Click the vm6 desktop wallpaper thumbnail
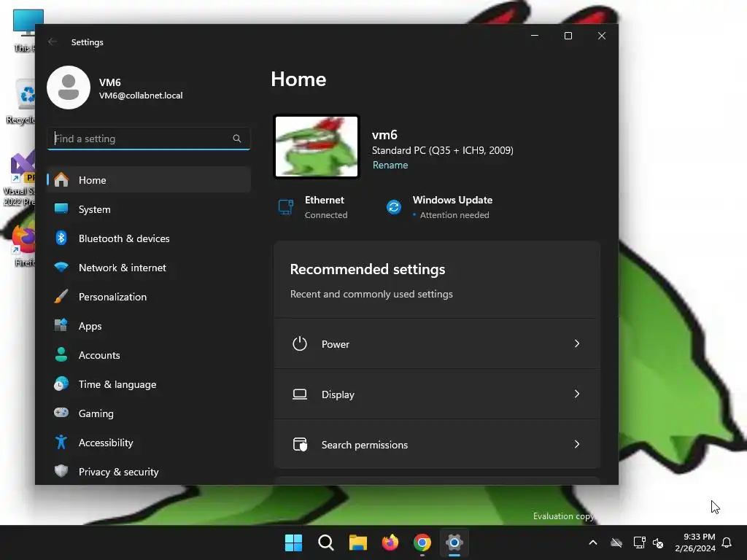 pos(317,147)
